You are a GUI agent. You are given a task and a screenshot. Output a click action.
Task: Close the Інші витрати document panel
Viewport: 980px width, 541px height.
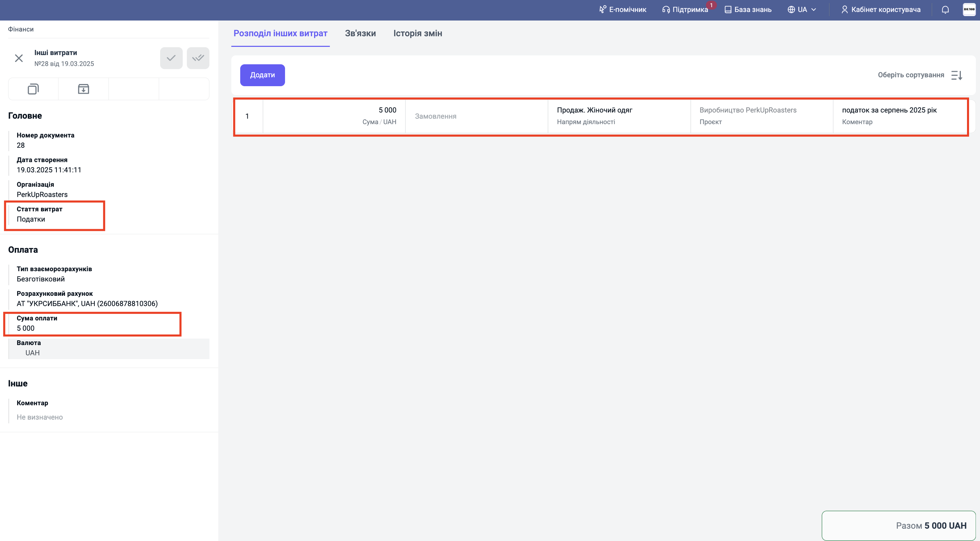tap(18, 58)
